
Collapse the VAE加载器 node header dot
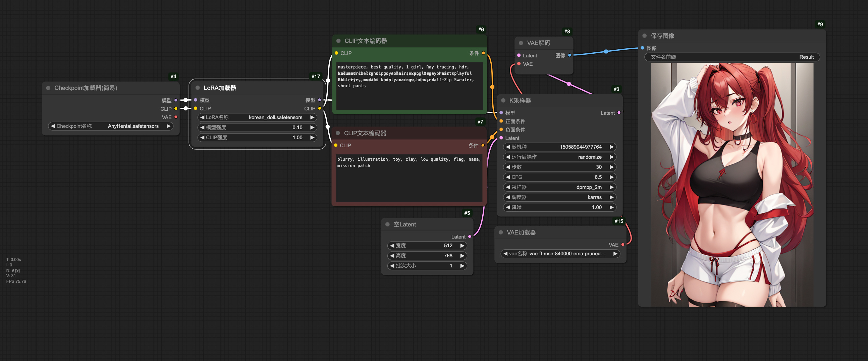click(501, 232)
